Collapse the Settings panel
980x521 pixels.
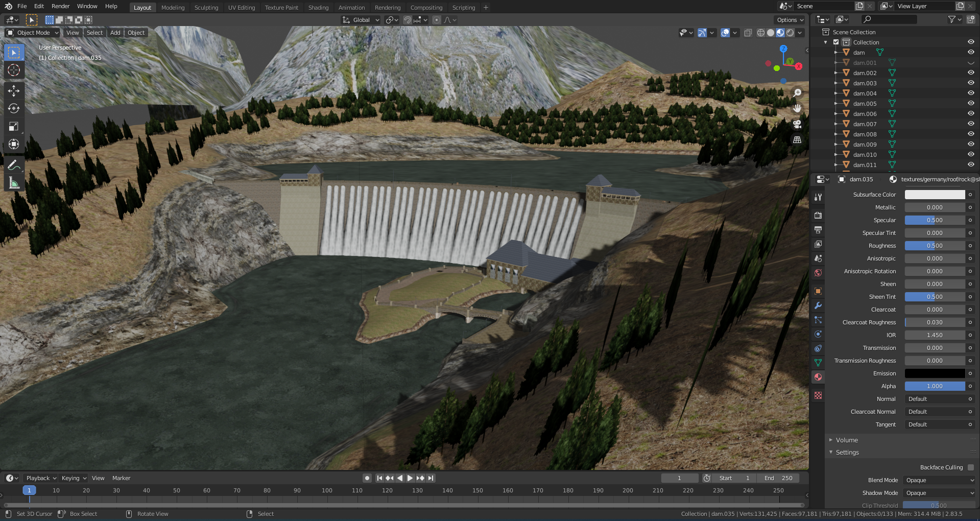[847, 453]
